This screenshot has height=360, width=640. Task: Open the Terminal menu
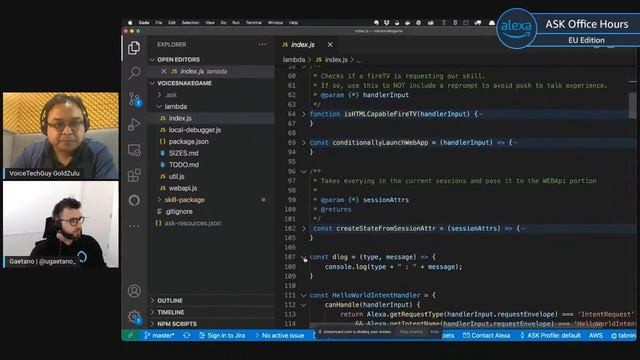click(253, 23)
